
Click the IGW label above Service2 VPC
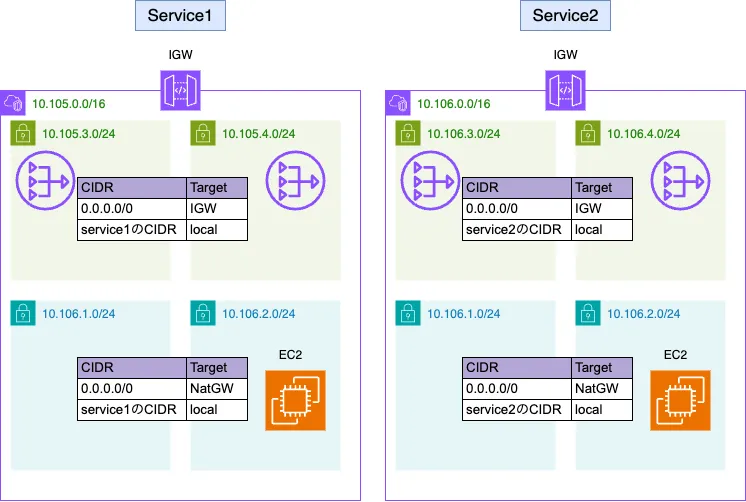pos(565,55)
